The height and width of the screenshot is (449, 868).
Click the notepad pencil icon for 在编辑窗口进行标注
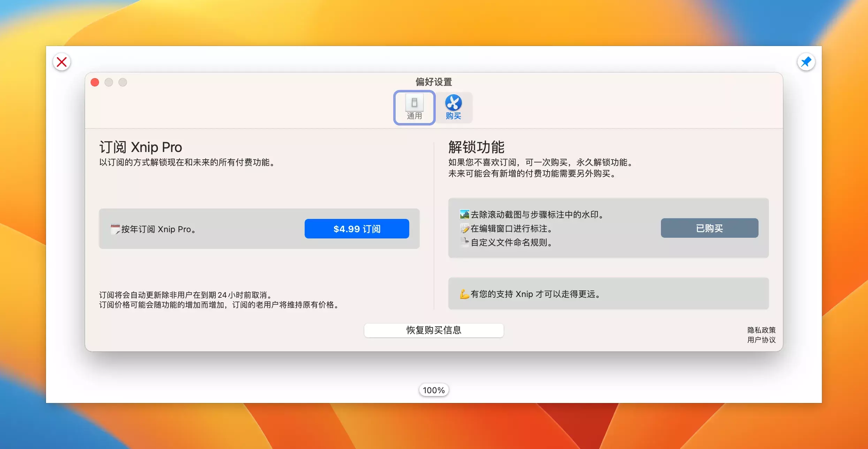[x=464, y=228]
